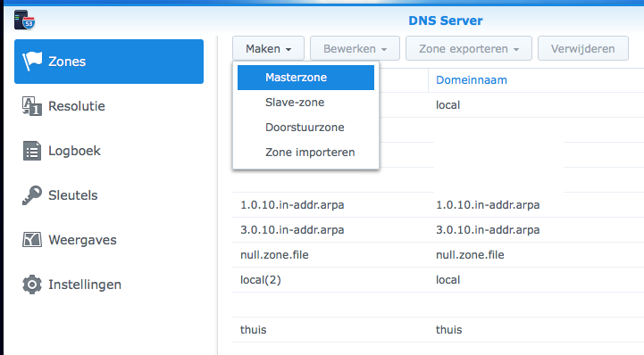
Task: Select the local(2) zone row
Action: 438,280
